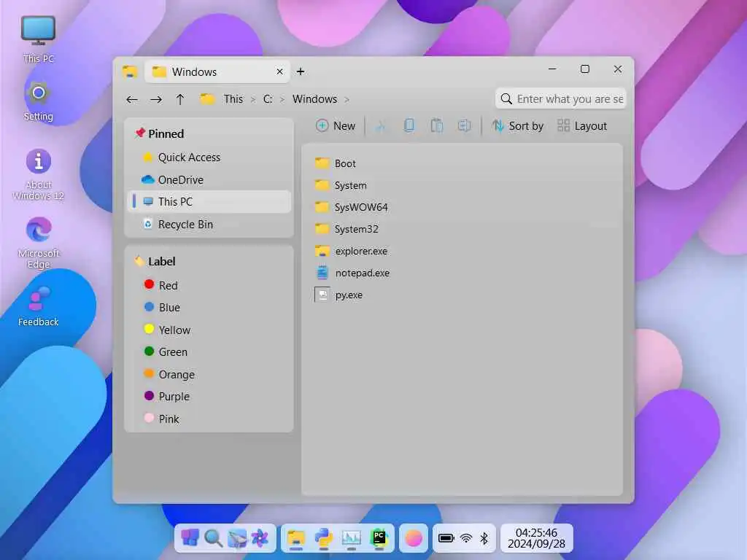Image resolution: width=747 pixels, height=560 pixels.
Task: Click the search input field
Action: coord(561,98)
